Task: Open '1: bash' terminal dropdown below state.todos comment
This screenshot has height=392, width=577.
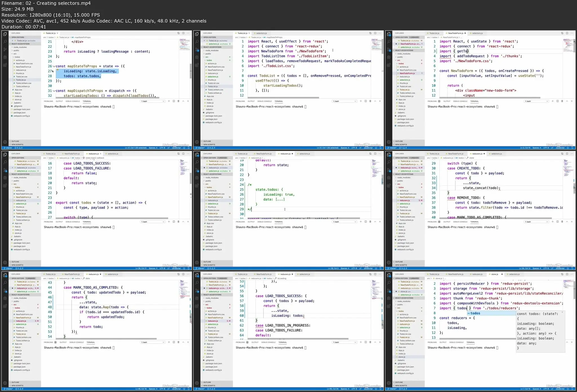Action: (x=345, y=222)
